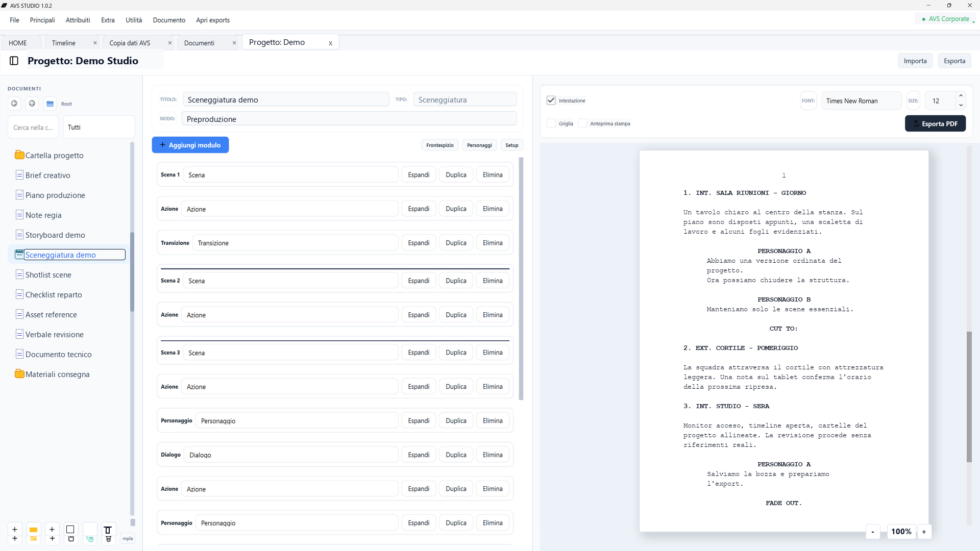Open the Documento menu

pos(169,20)
